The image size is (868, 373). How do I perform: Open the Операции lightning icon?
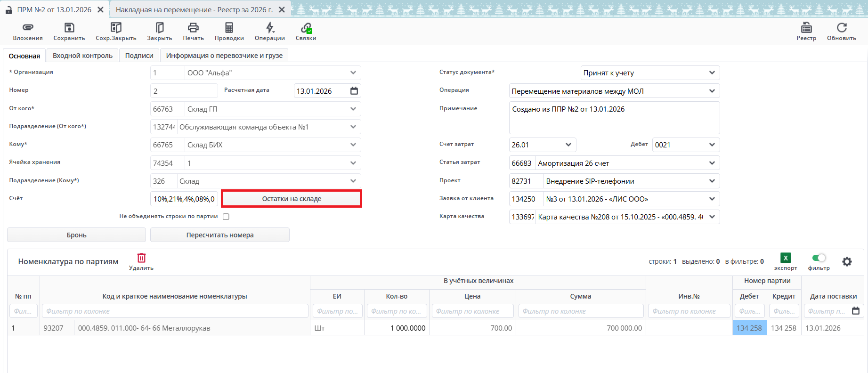point(270,28)
